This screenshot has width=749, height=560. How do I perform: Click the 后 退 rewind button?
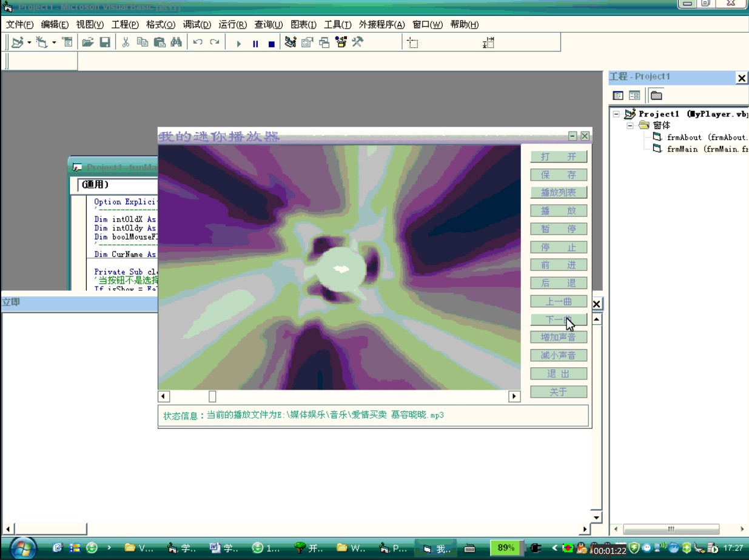(x=559, y=282)
